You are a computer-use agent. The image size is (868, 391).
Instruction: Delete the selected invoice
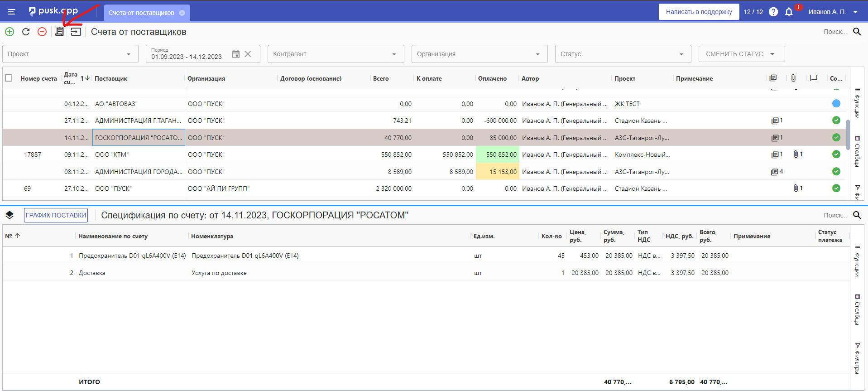pyautogui.click(x=42, y=32)
